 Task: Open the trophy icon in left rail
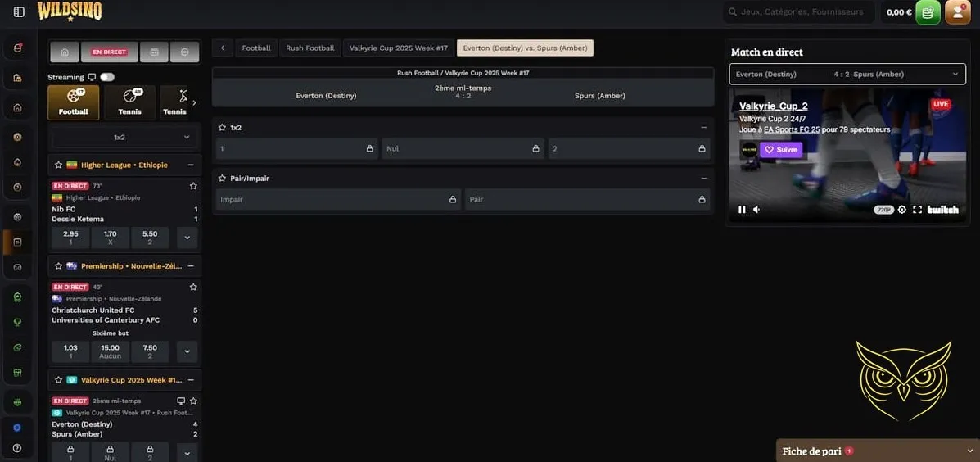pyautogui.click(x=17, y=322)
